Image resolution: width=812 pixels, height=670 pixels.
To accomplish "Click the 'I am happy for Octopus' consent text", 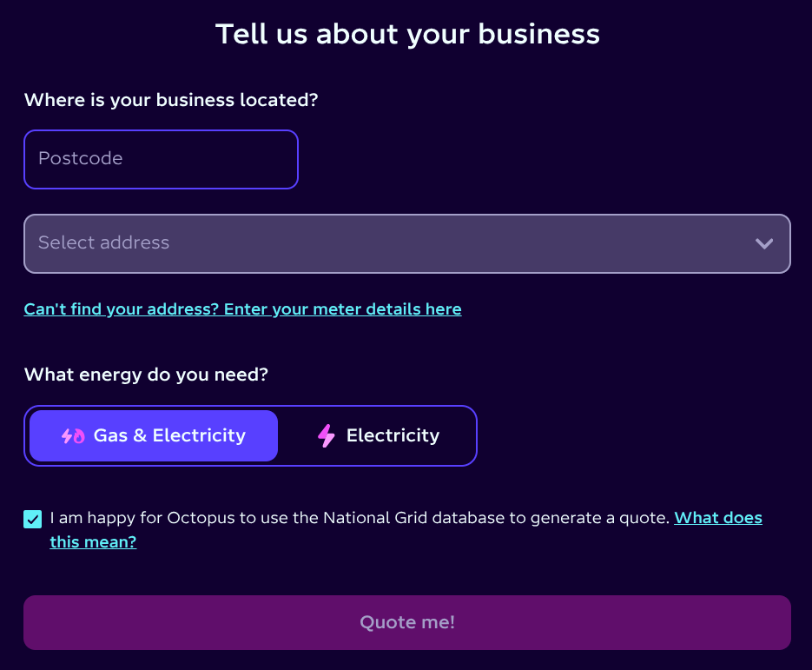I will pyautogui.click(x=360, y=518).
